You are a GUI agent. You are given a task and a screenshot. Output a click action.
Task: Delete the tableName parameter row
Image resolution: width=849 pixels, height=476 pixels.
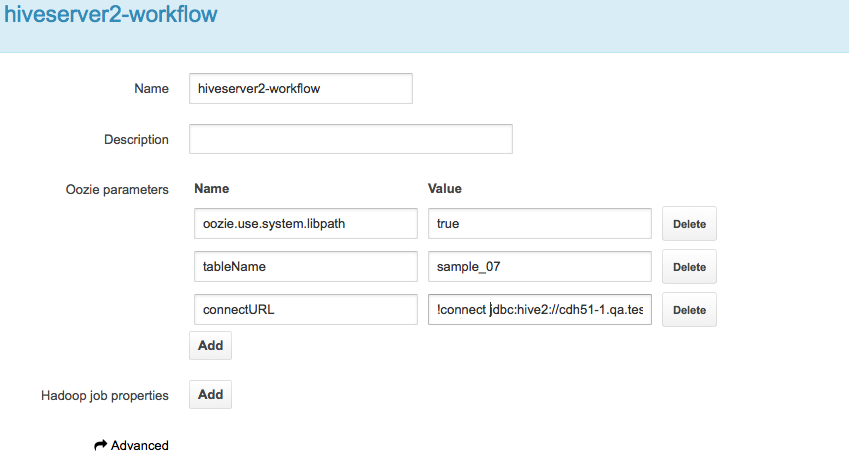coord(689,267)
